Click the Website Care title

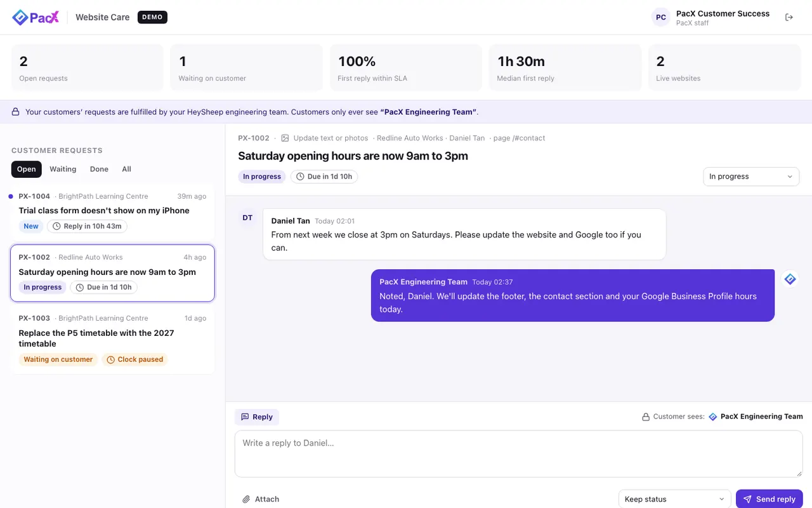pyautogui.click(x=103, y=17)
